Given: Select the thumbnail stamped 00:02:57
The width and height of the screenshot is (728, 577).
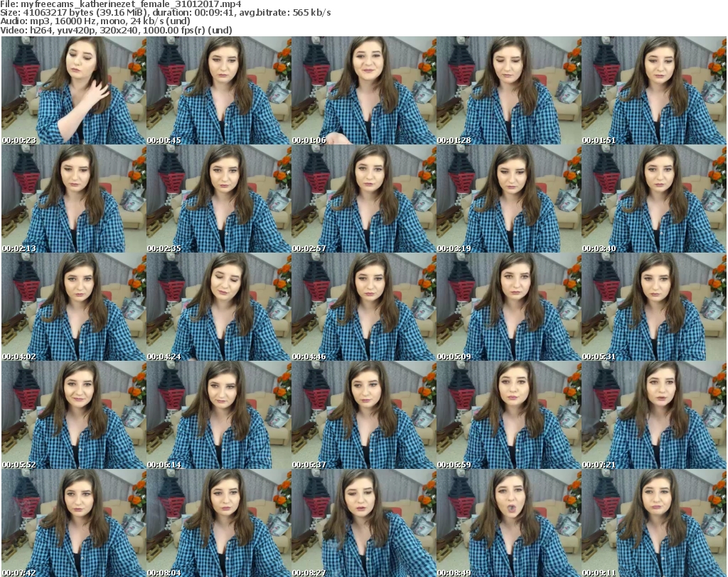Looking at the screenshot, I should tap(364, 198).
